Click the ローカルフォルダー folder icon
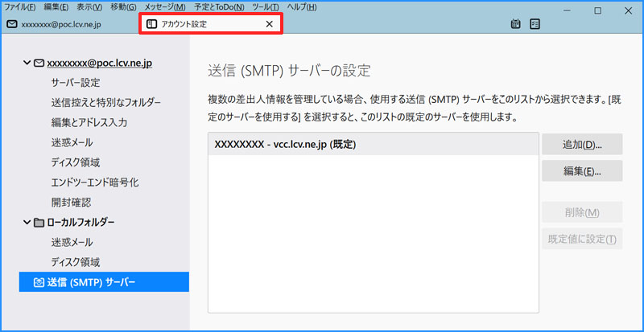Screen dimensions: 644x332 click(x=39, y=222)
